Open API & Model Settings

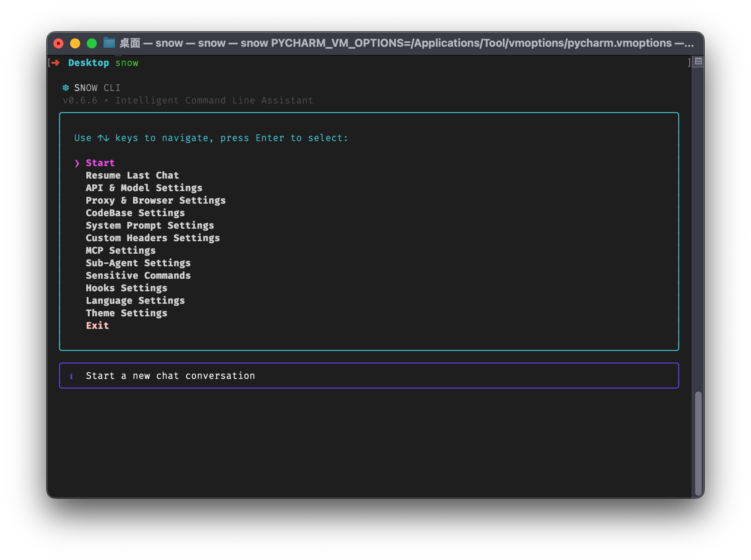144,188
